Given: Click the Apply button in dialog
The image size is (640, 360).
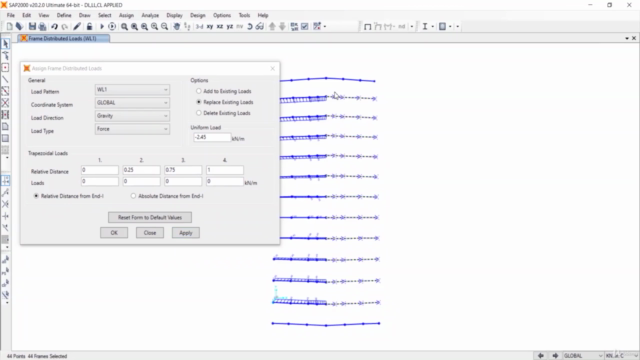Looking at the screenshot, I should tap(186, 233).
